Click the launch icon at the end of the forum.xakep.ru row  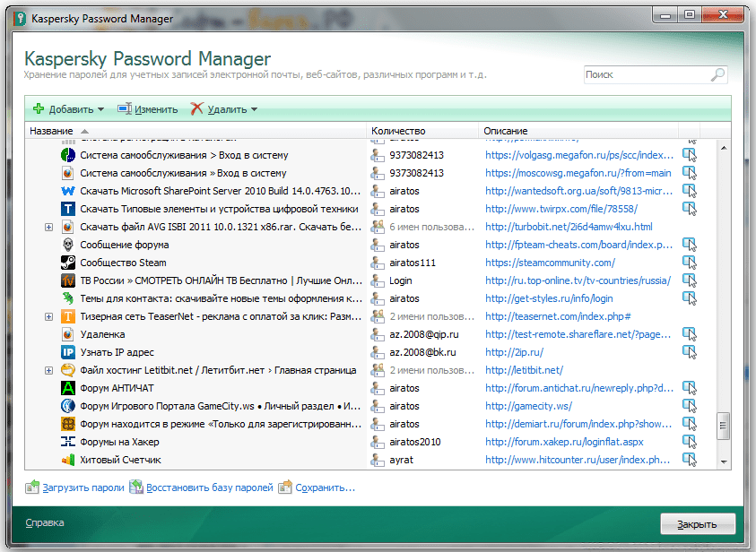tap(690, 442)
